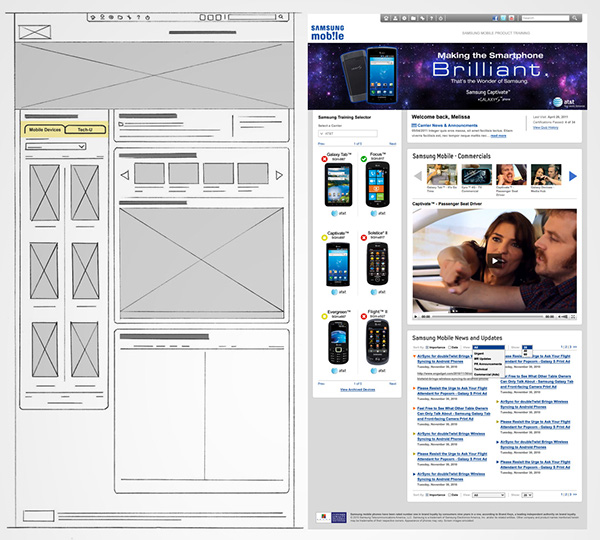
Task: Open the bottom Show count dropdown
Action: point(527,495)
